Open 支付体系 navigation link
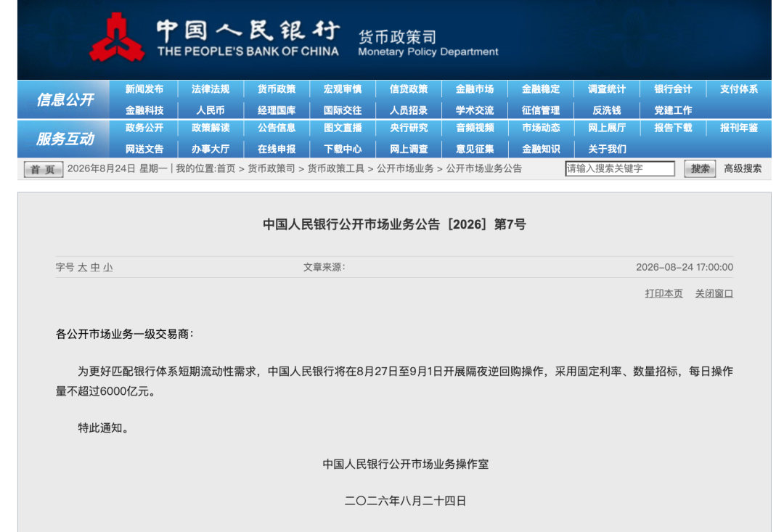The height and width of the screenshot is (532, 784). [738, 89]
